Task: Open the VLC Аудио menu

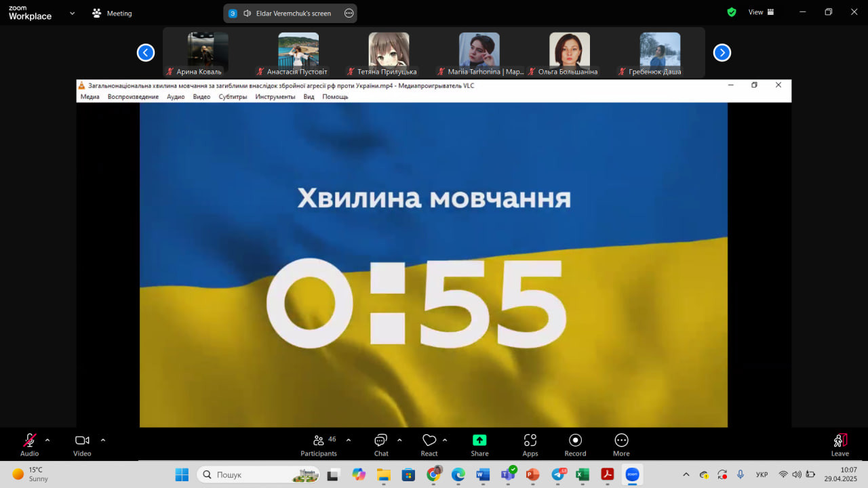Action: pyautogui.click(x=176, y=97)
